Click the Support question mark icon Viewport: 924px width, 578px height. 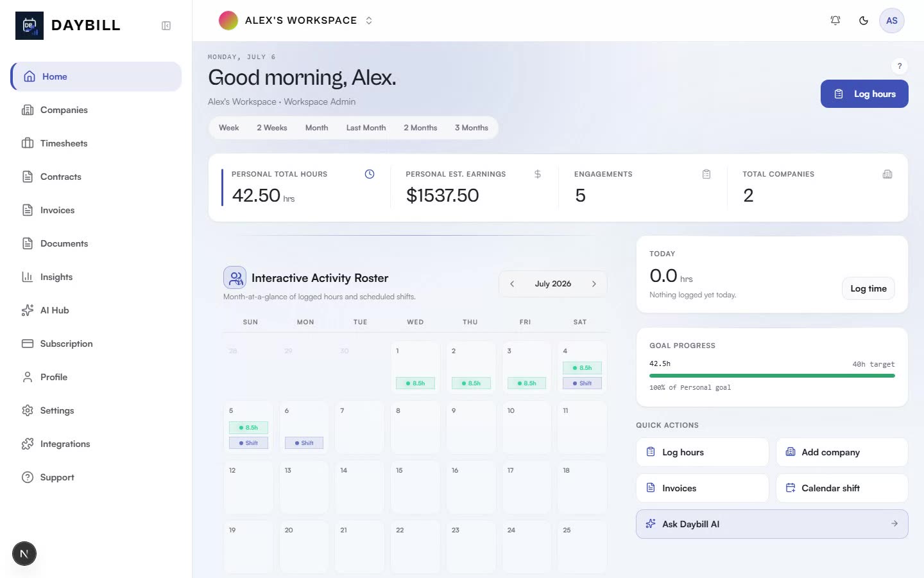[x=28, y=477]
